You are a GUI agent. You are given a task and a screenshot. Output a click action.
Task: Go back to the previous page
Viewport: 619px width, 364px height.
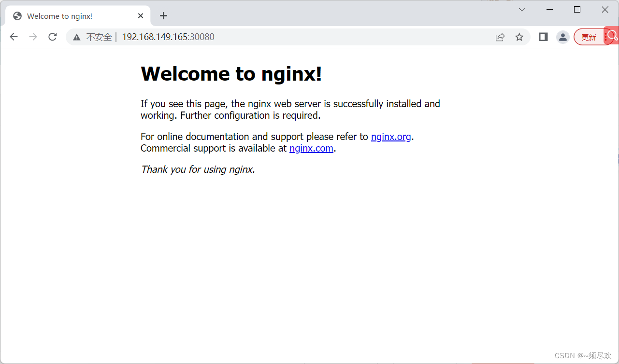(14, 37)
